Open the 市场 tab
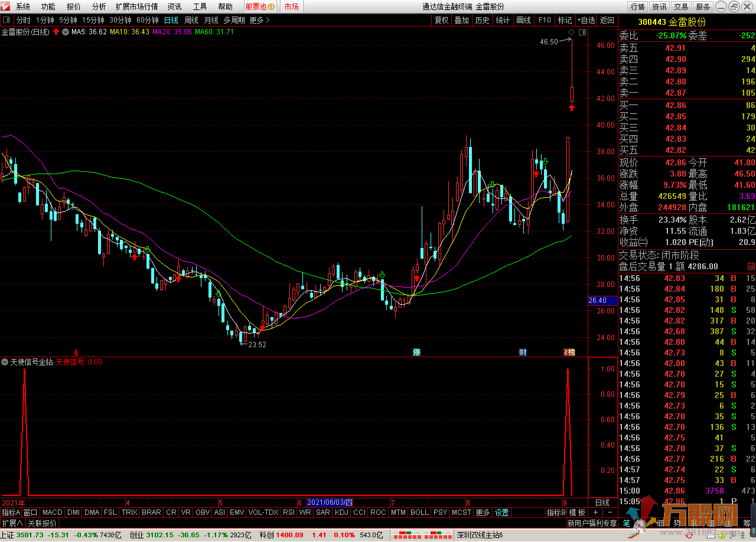The image size is (756, 542). coord(291,6)
